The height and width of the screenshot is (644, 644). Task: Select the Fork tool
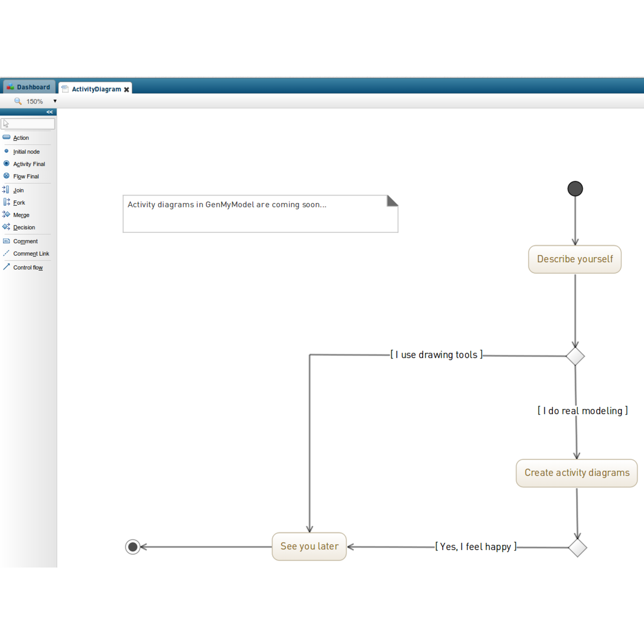(x=19, y=203)
